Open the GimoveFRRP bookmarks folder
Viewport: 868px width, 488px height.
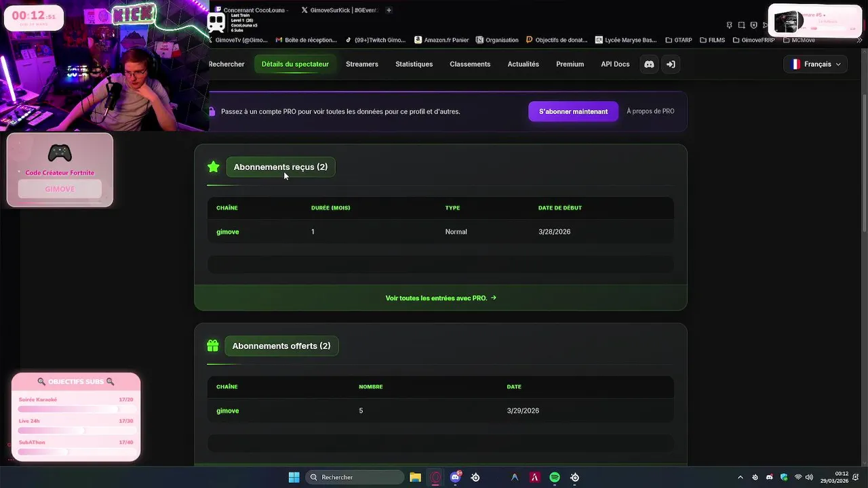[753, 40]
